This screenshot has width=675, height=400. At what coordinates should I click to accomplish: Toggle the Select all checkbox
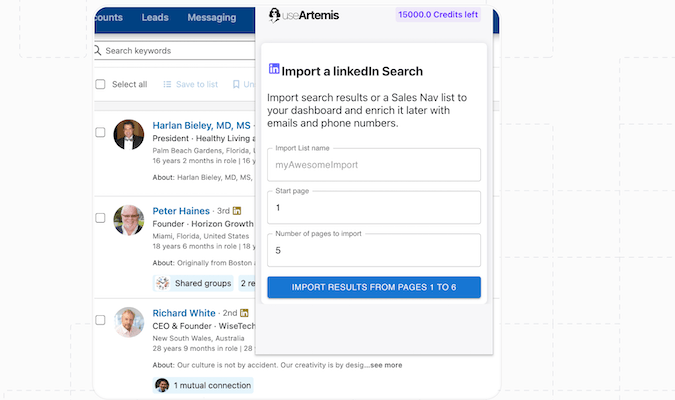pos(100,85)
